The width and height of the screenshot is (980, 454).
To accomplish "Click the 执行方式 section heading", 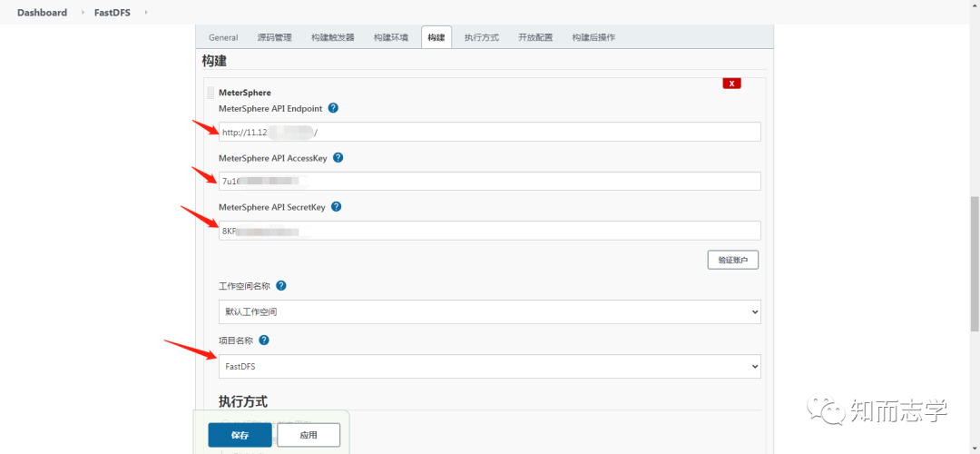I will 243,400.
